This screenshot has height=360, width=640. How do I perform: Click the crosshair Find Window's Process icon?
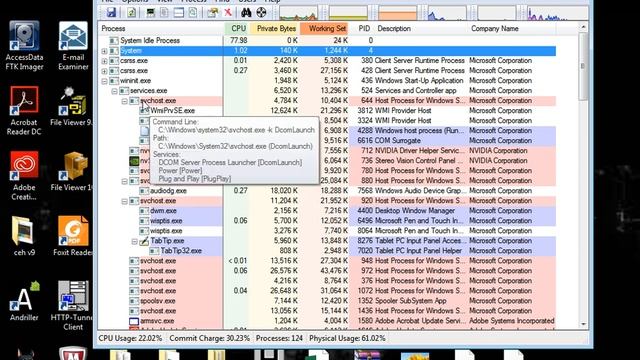pos(261,12)
